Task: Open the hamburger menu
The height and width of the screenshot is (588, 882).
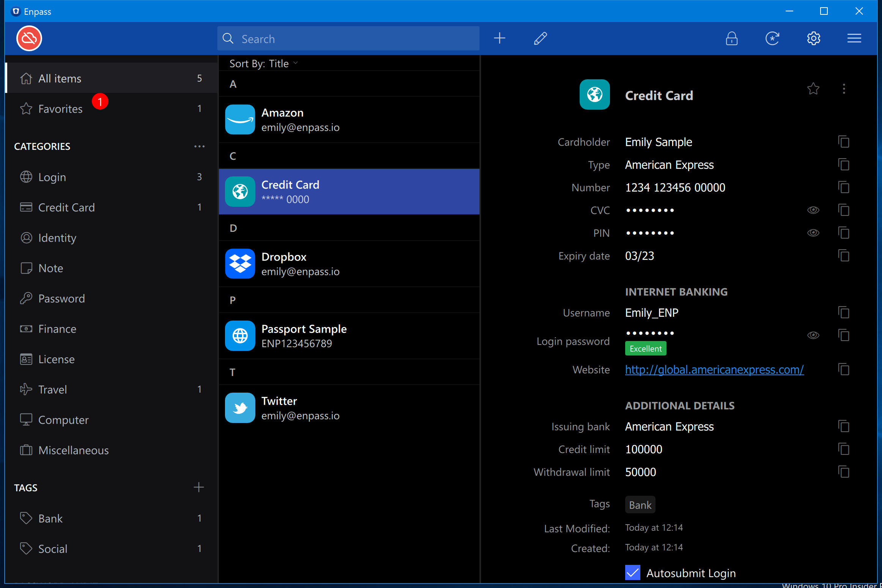Action: [x=854, y=38]
